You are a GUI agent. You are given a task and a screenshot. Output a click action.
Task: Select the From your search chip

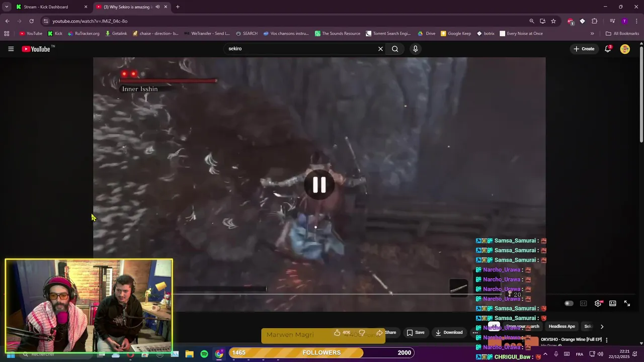(522, 326)
